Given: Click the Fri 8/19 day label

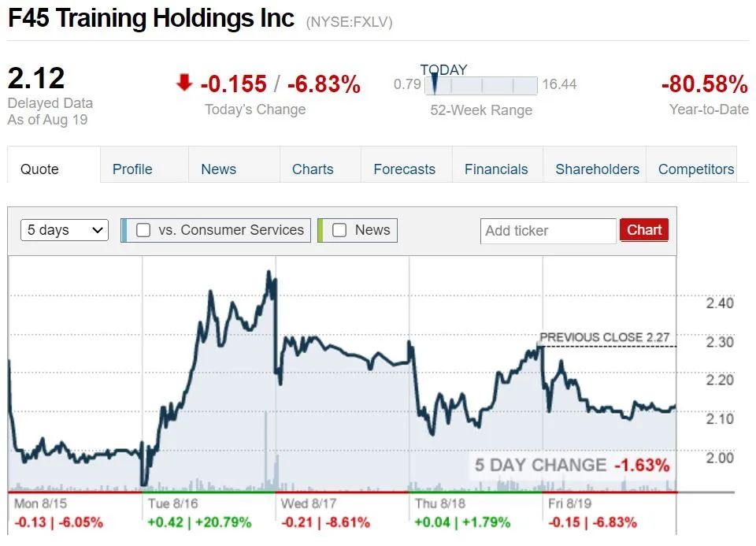Looking at the screenshot, I should pos(569,503).
